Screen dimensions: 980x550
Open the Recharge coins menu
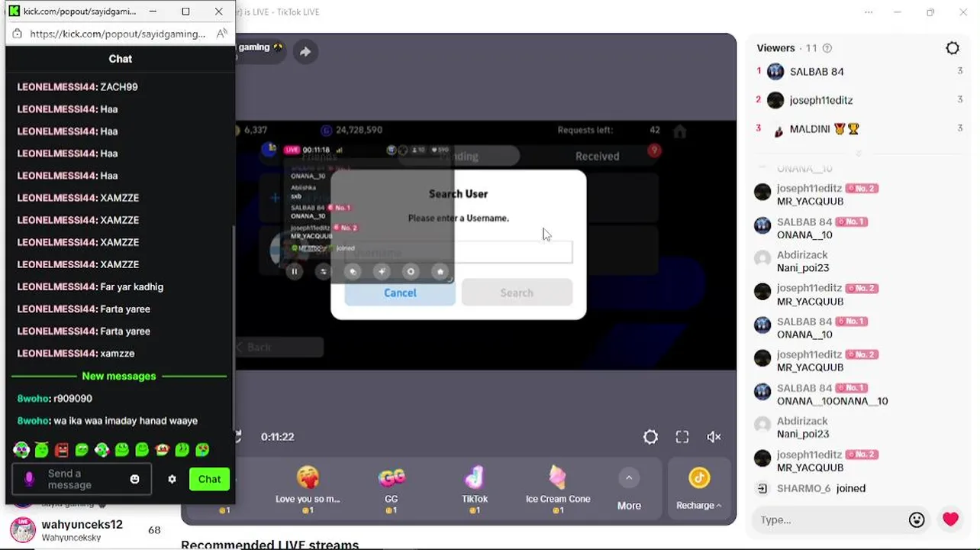pos(699,489)
